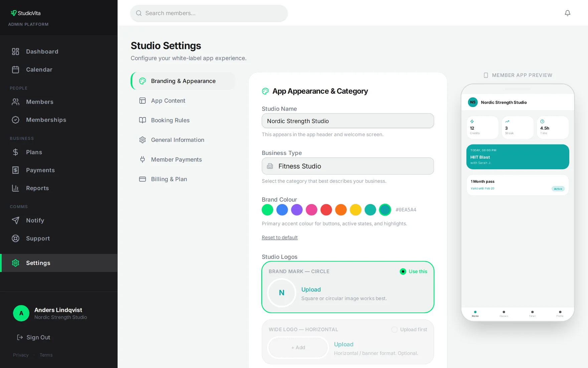
Task: Click the Memberships badge icon
Action: click(15, 120)
